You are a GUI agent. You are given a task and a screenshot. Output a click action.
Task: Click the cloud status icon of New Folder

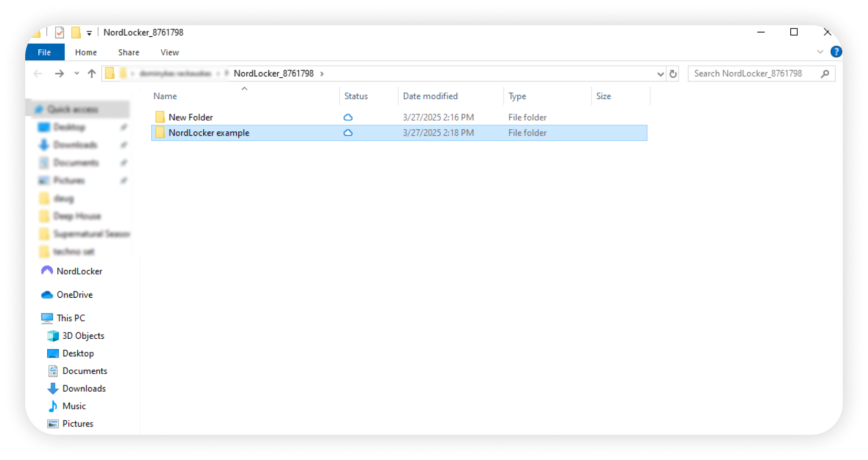click(348, 118)
